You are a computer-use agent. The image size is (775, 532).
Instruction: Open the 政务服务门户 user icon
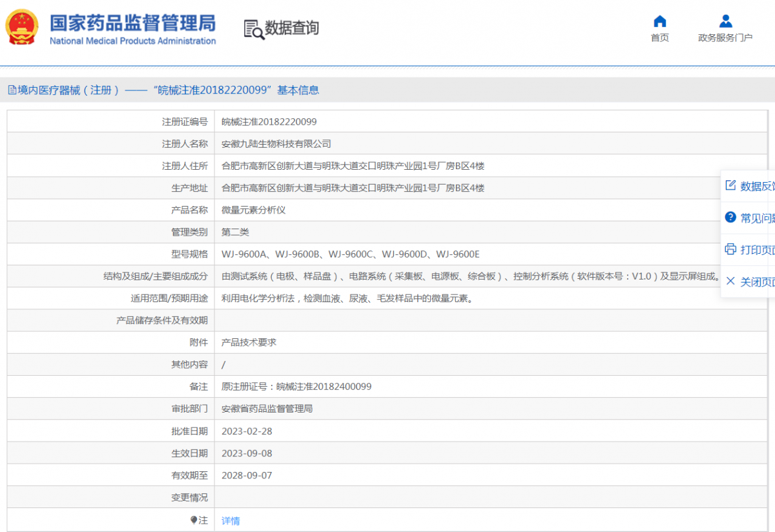(725, 21)
